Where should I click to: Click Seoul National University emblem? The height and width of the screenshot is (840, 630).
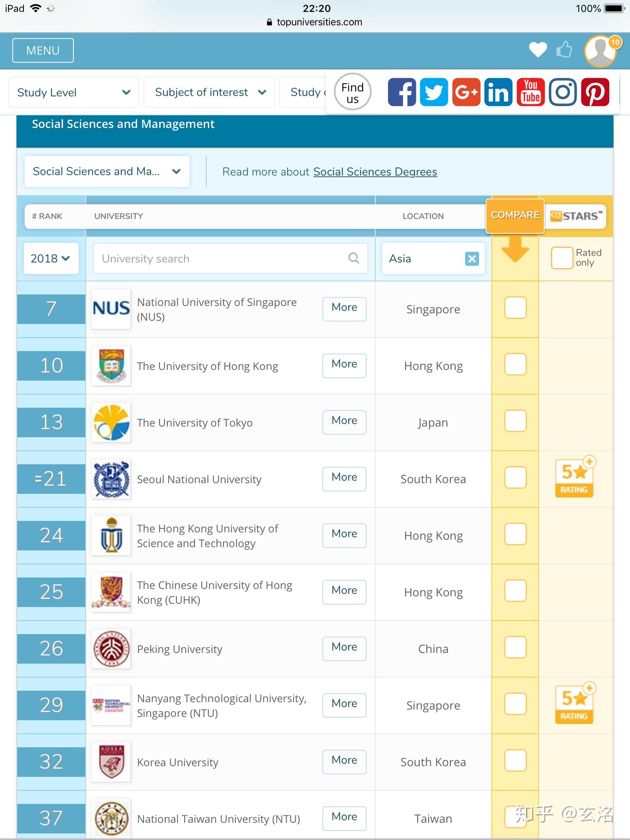pos(111,479)
